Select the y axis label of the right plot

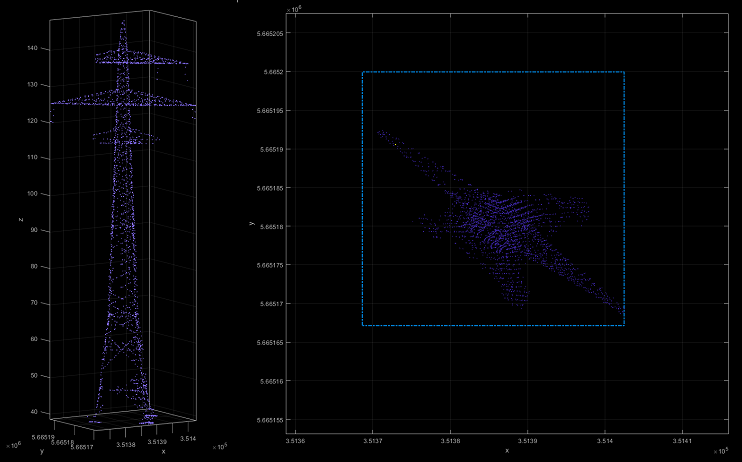249,226
